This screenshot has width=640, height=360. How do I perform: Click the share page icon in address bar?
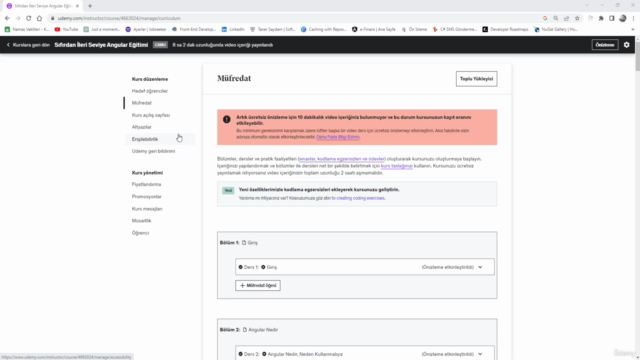click(567, 18)
